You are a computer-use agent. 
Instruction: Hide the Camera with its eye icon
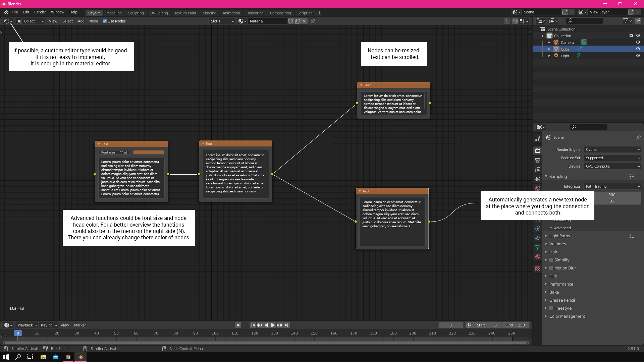638,42
